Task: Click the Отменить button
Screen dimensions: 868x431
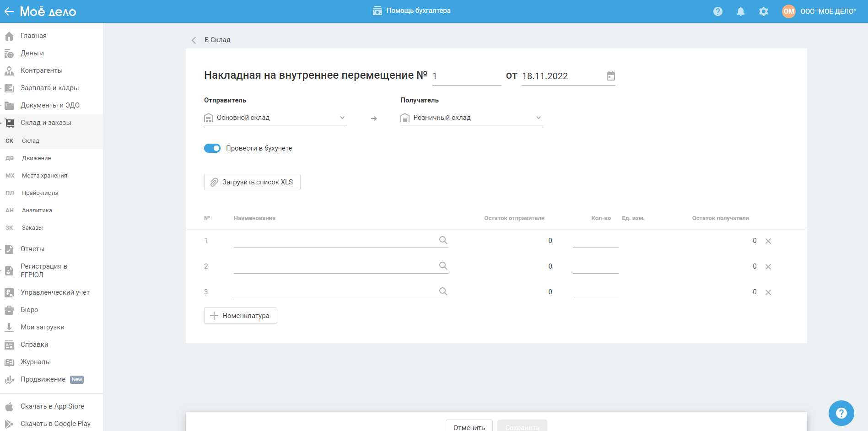Action: click(469, 426)
